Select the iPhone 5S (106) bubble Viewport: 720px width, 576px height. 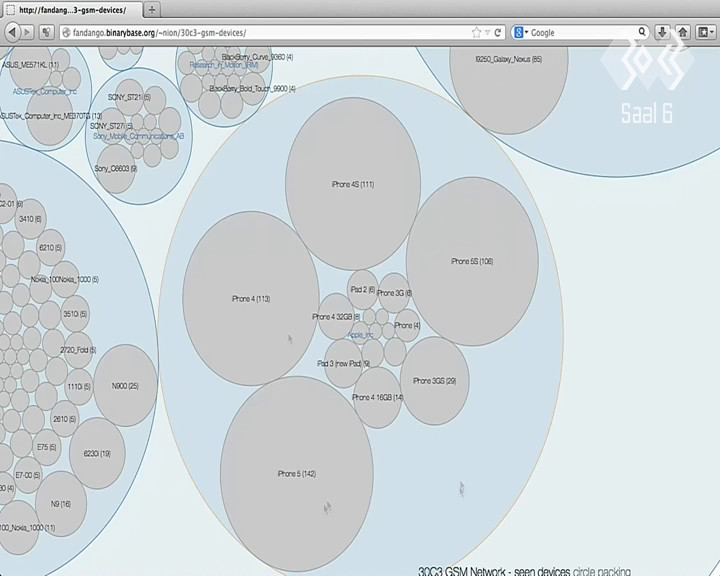coord(472,261)
